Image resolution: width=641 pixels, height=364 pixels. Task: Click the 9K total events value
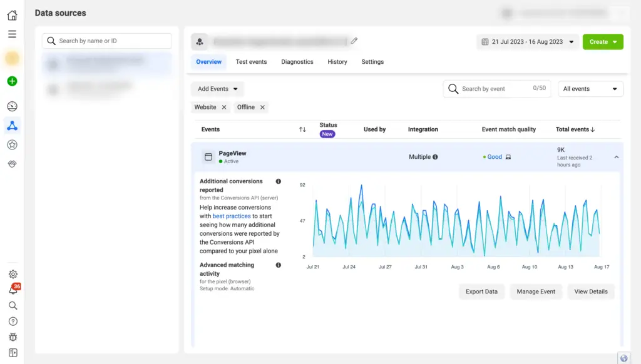[x=560, y=150]
